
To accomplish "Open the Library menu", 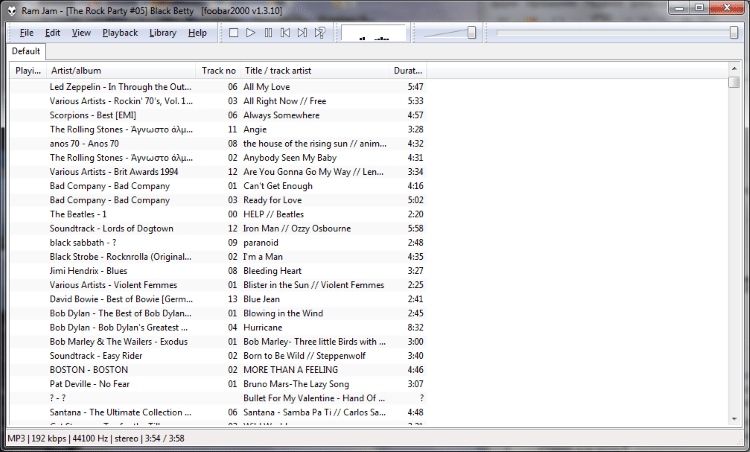I will click(x=163, y=33).
